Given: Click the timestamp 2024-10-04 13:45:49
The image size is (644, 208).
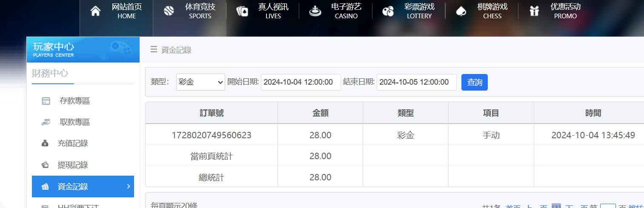Looking at the screenshot, I should point(593,135).
